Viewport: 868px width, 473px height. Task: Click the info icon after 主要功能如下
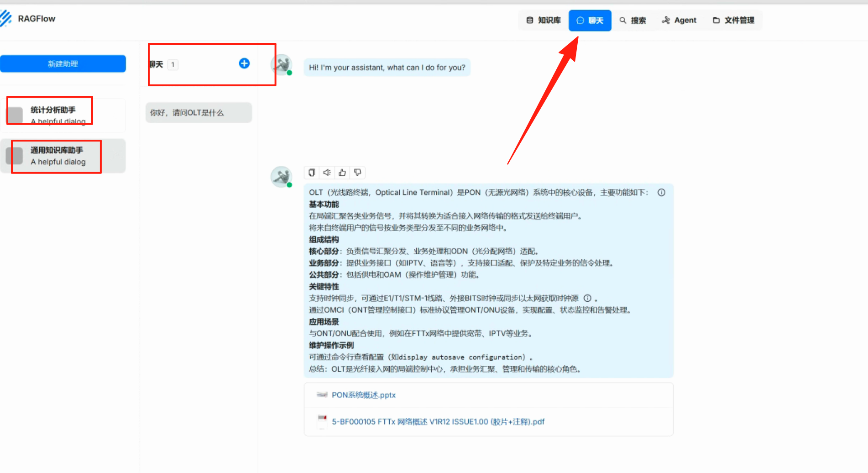pyautogui.click(x=661, y=193)
